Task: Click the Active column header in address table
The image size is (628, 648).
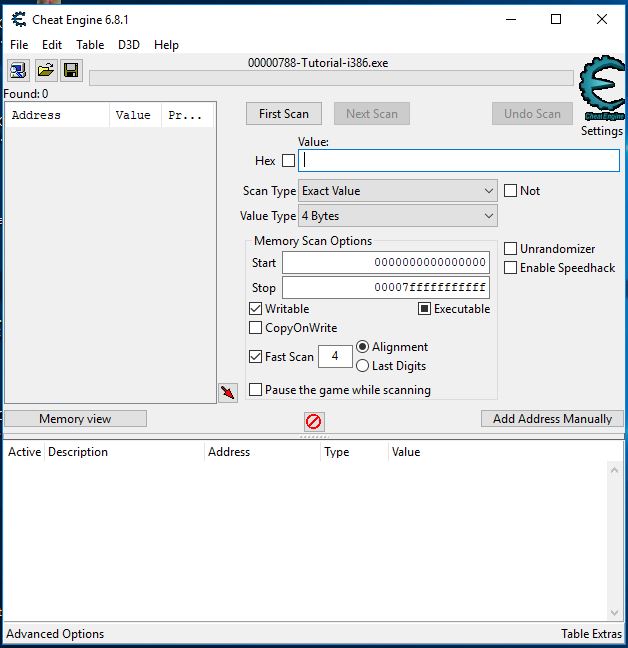Action: 24,452
